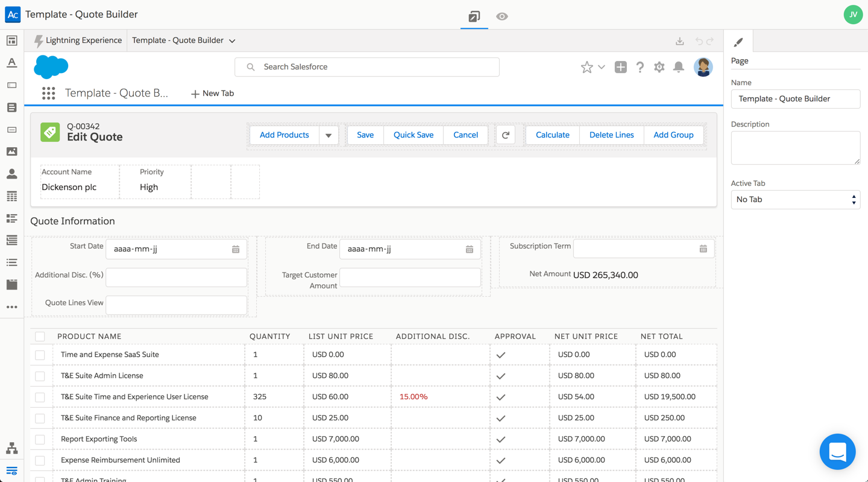Tick the Report Exporting Tools checkbox

click(x=40, y=440)
